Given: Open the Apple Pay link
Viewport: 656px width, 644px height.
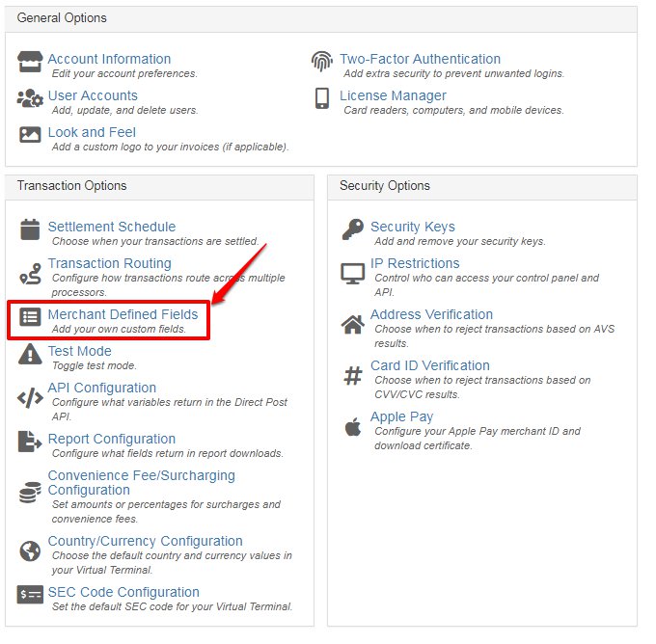Looking at the screenshot, I should [x=401, y=416].
